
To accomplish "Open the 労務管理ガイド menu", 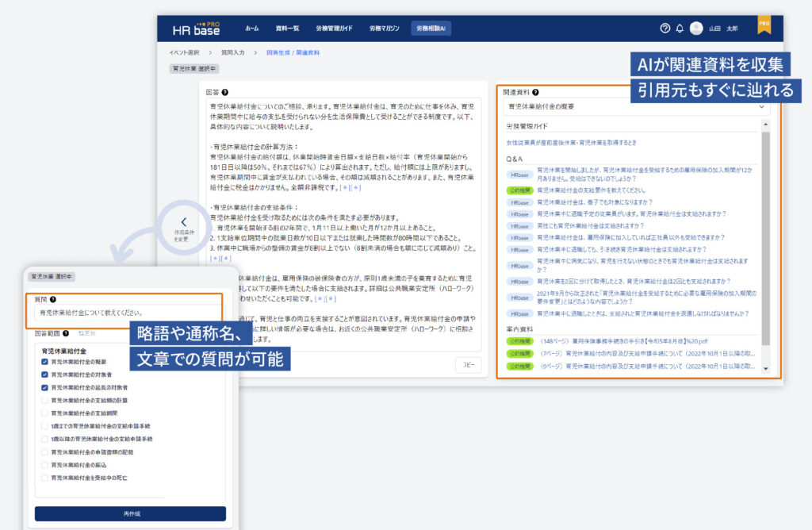I will click(x=334, y=29).
